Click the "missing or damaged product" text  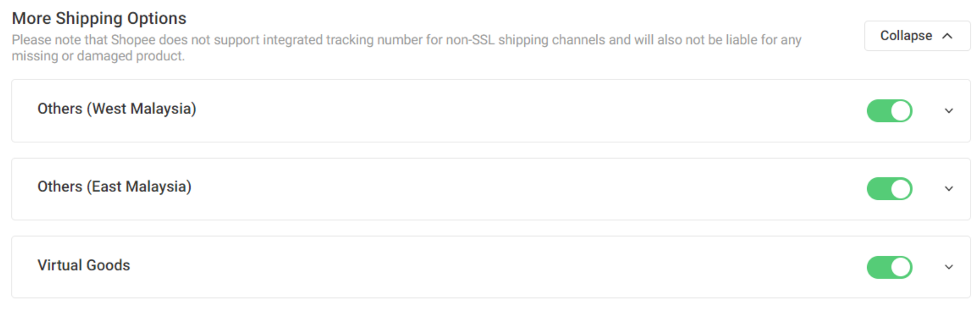98,56
